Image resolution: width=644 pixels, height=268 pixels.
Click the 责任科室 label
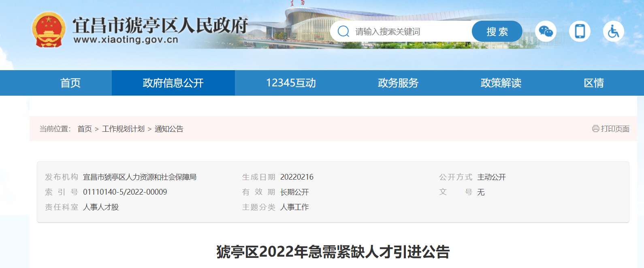(62, 207)
